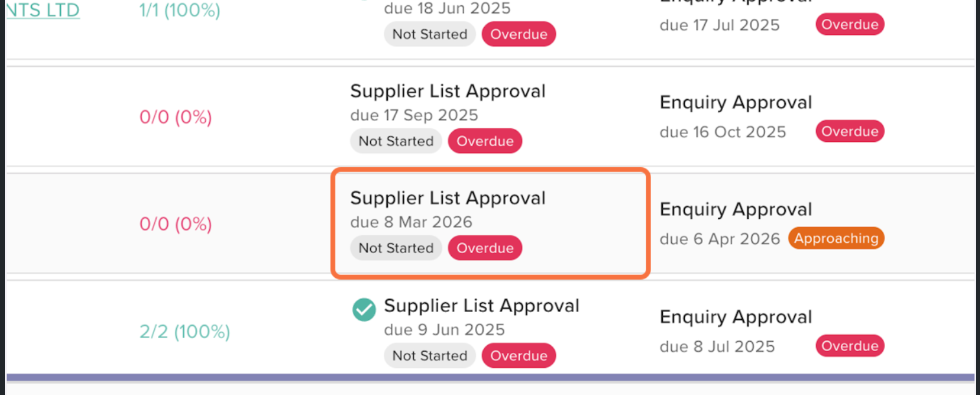Click Overdue badge under due 17 Sep 2025
Image resolution: width=980 pixels, height=395 pixels.
pos(485,141)
